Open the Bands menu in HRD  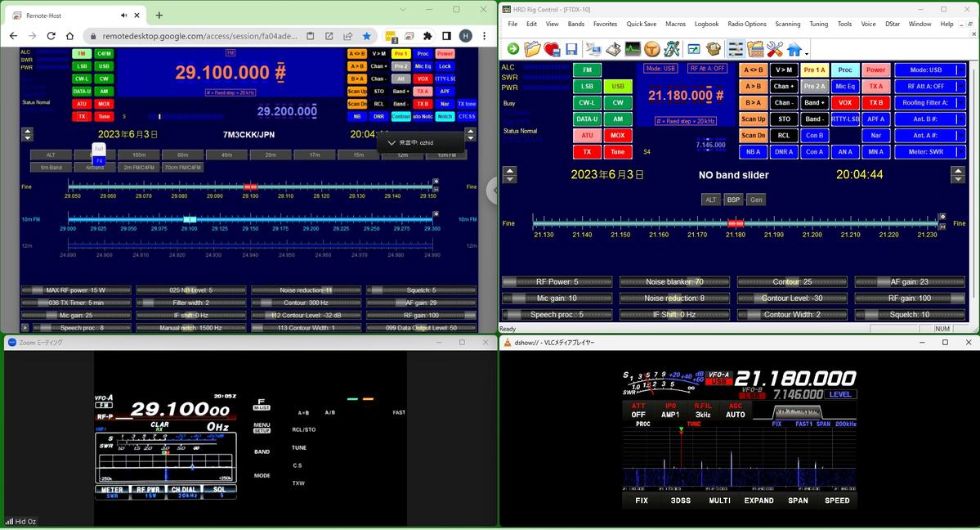point(575,24)
